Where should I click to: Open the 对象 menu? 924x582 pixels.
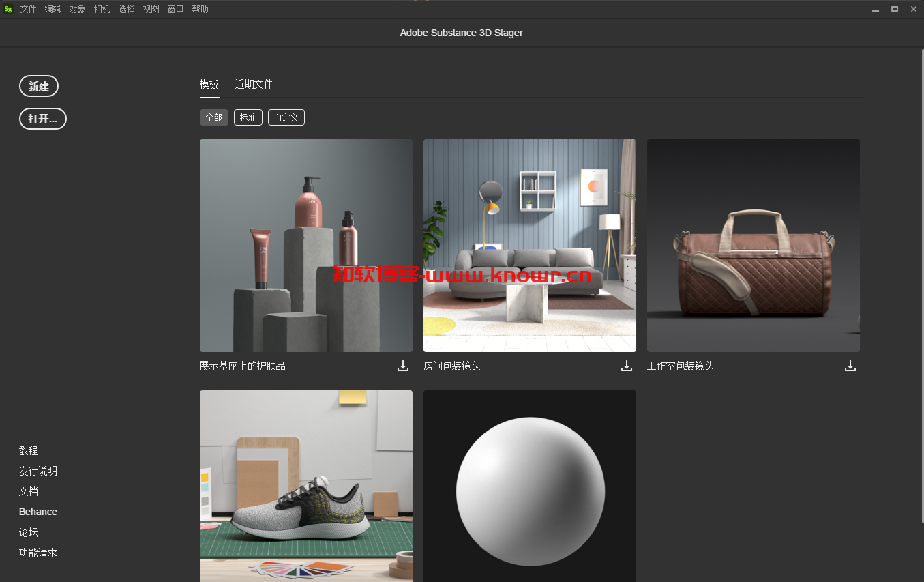coord(78,9)
